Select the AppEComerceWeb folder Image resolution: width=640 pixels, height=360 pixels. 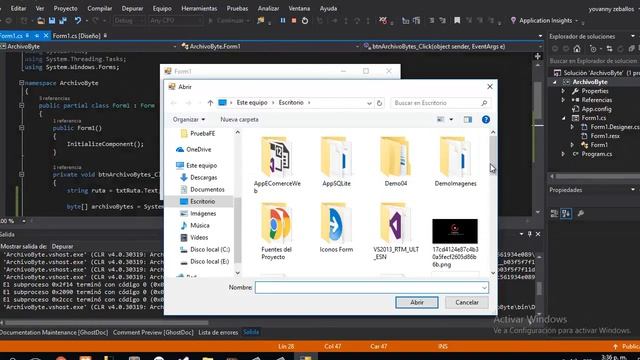[277, 165]
